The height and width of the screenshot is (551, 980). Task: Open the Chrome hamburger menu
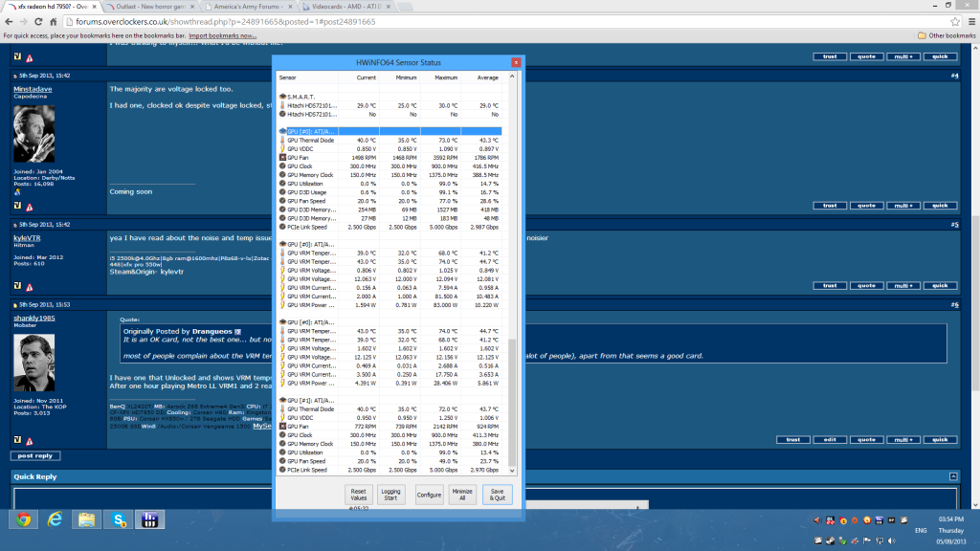tap(968, 21)
